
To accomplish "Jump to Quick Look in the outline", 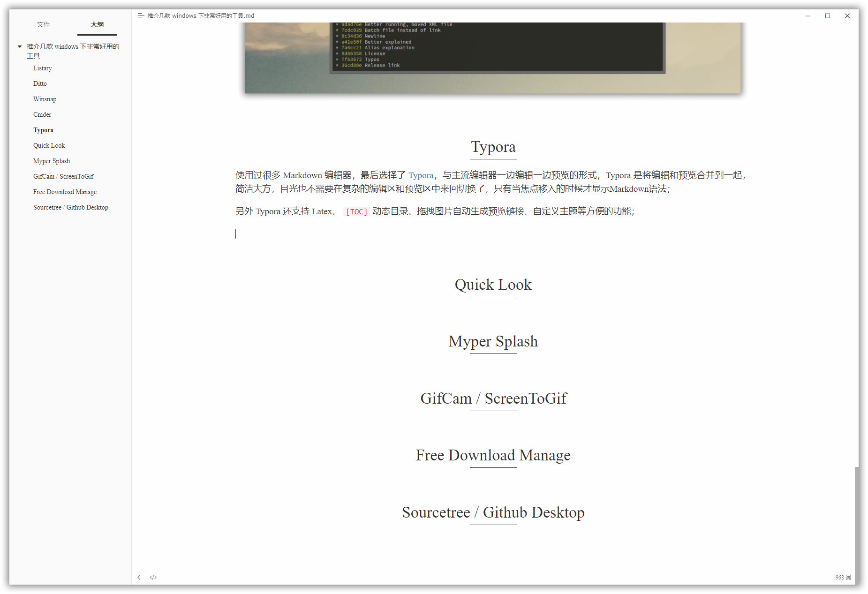I will (49, 145).
